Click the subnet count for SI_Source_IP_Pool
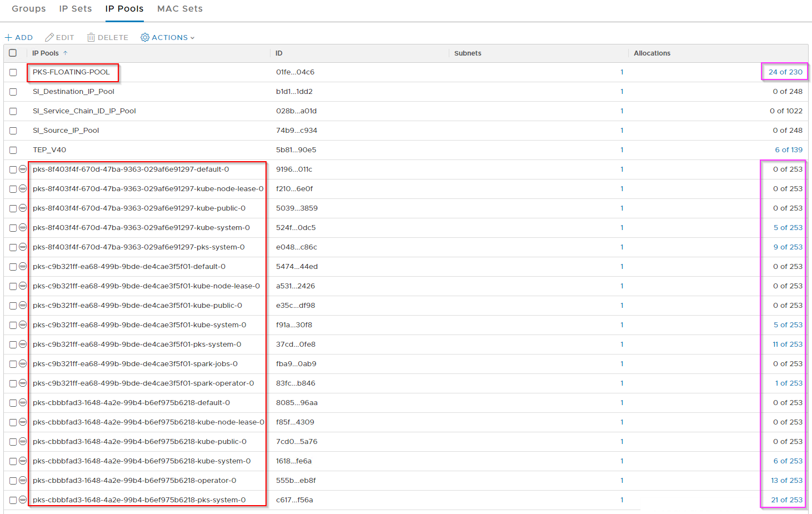 [x=621, y=131]
